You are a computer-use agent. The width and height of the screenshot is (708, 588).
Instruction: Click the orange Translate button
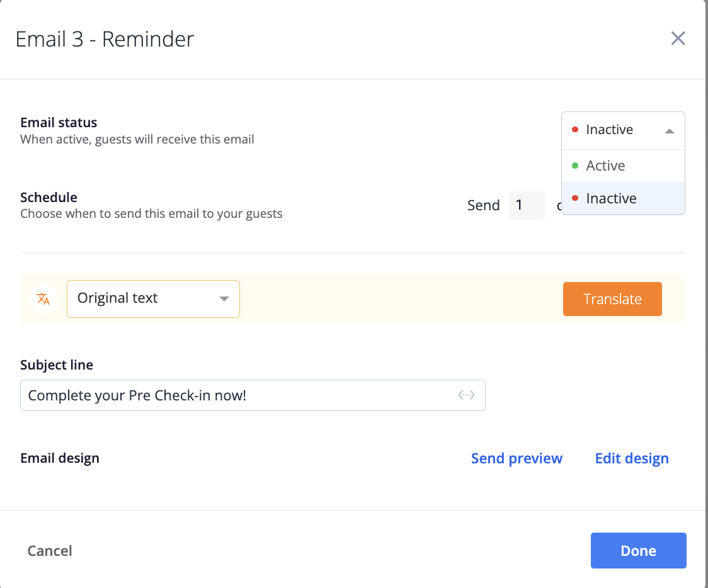612,299
